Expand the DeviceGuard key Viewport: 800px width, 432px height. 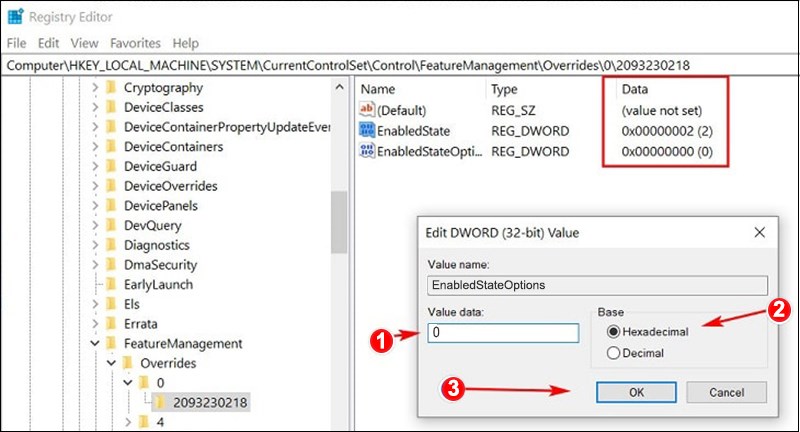(x=95, y=166)
